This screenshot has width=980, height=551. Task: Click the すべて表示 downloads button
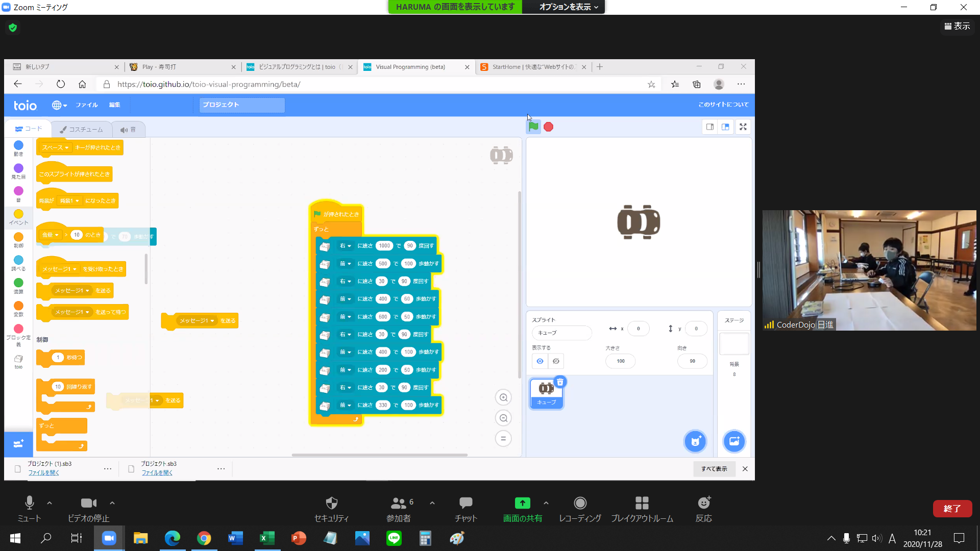(x=714, y=469)
